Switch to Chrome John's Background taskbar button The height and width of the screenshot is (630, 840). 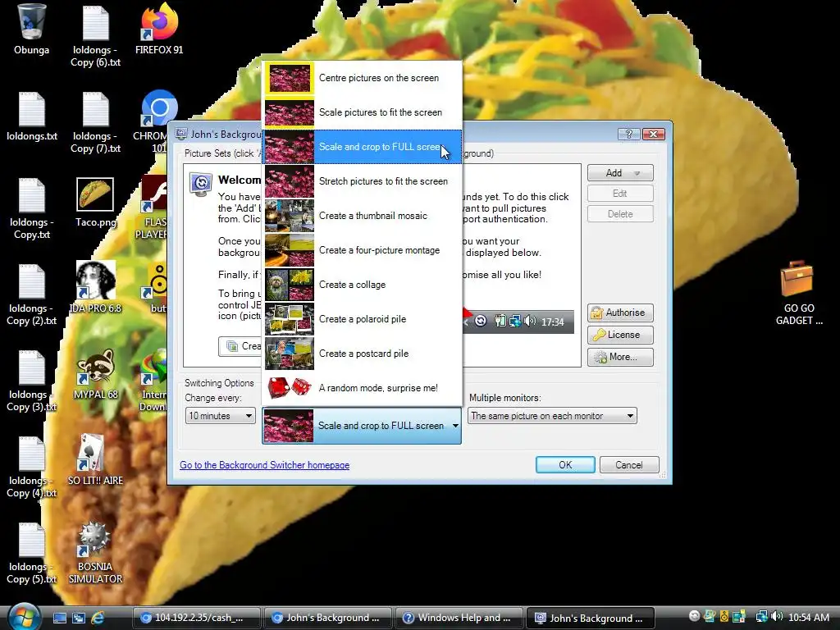coord(328,618)
